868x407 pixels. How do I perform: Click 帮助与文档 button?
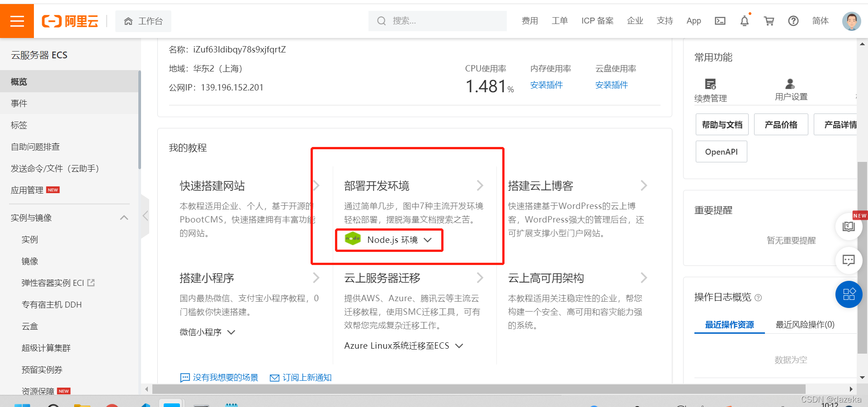[722, 124]
